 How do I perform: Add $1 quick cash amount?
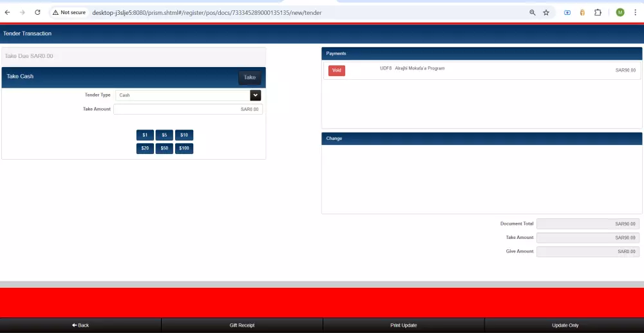click(x=145, y=135)
